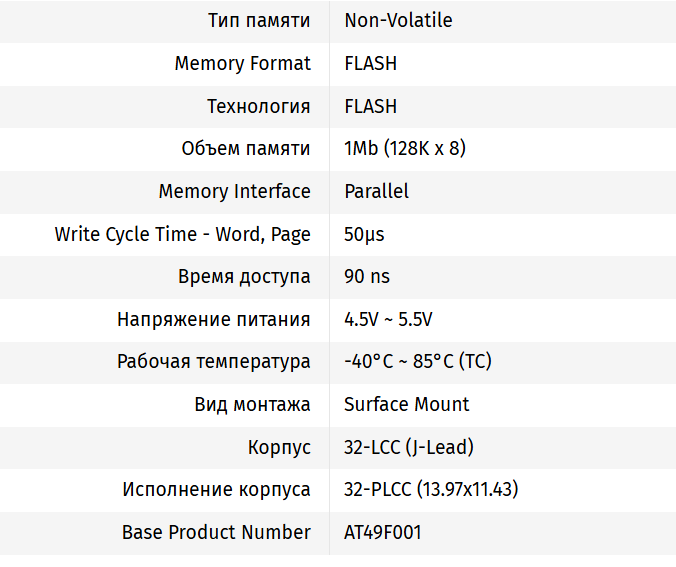Viewport: 676px width, 567px height.
Task: Click the FLASH value beside "Технология"
Action: click(x=370, y=106)
